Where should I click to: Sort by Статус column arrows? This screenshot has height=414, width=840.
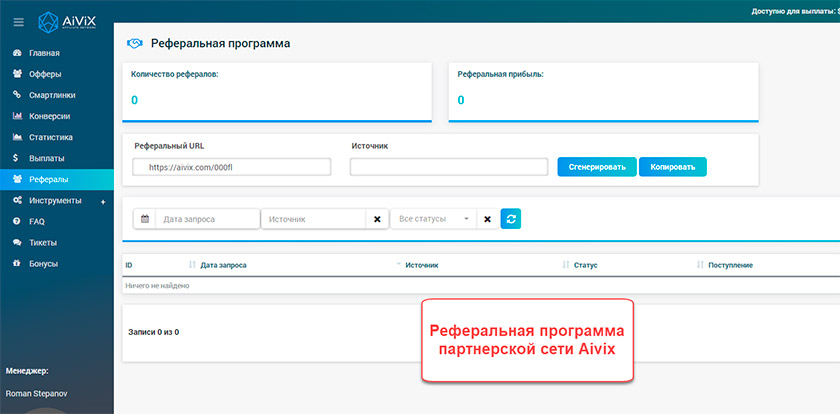click(x=700, y=265)
